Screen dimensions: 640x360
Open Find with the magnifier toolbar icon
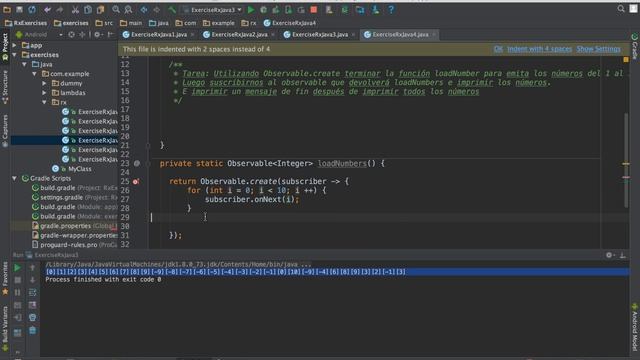pos(116,9)
